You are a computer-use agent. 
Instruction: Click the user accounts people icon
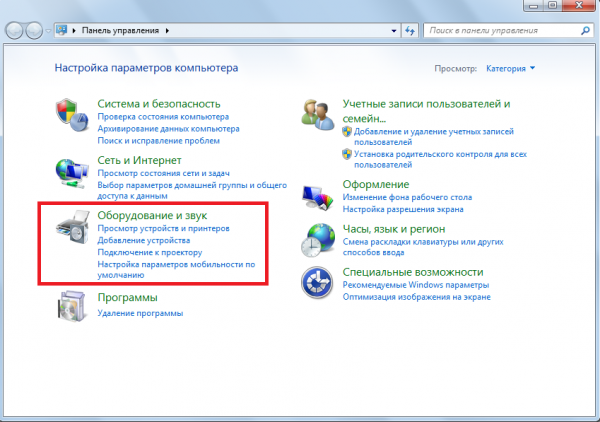(317, 115)
